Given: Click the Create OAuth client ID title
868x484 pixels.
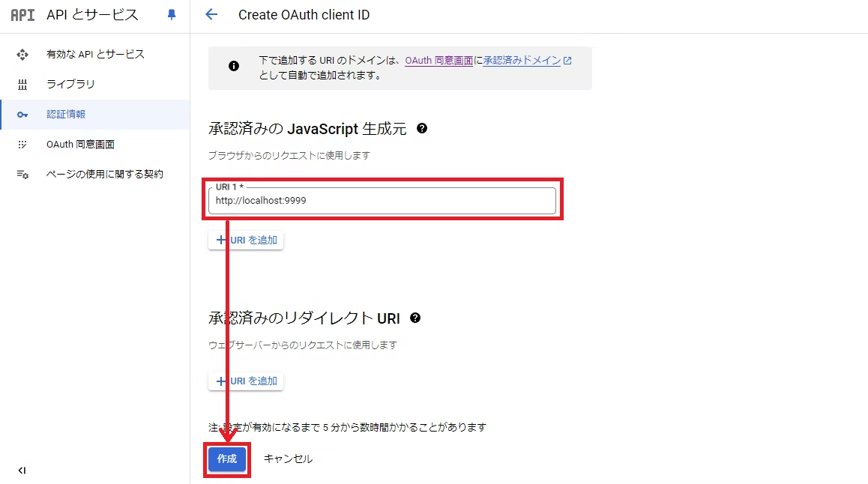Looking at the screenshot, I should coord(304,15).
